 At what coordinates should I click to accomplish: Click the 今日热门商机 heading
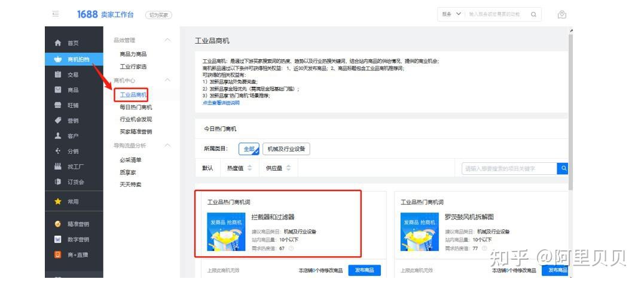[220, 129]
